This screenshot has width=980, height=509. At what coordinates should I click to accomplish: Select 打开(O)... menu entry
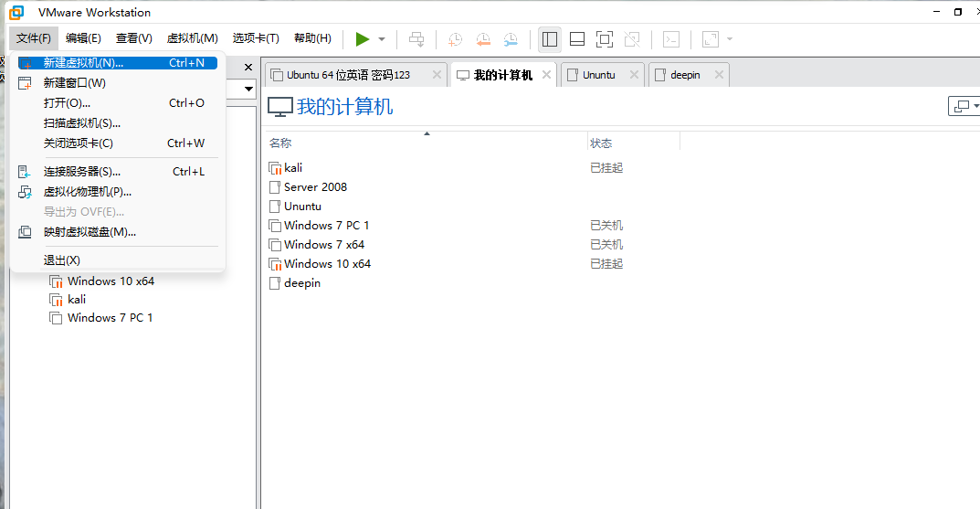coord(118,102)
